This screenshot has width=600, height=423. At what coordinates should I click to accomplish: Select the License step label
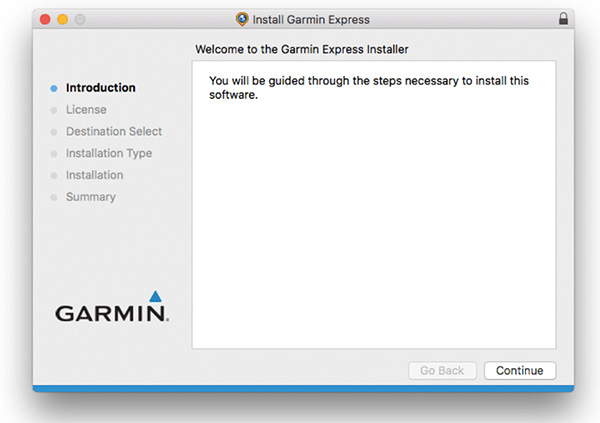click(x=86, y=110)
